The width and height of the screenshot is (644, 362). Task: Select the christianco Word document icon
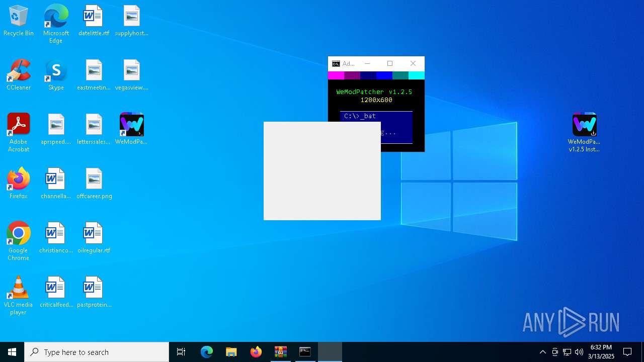[x=56, y=238]
